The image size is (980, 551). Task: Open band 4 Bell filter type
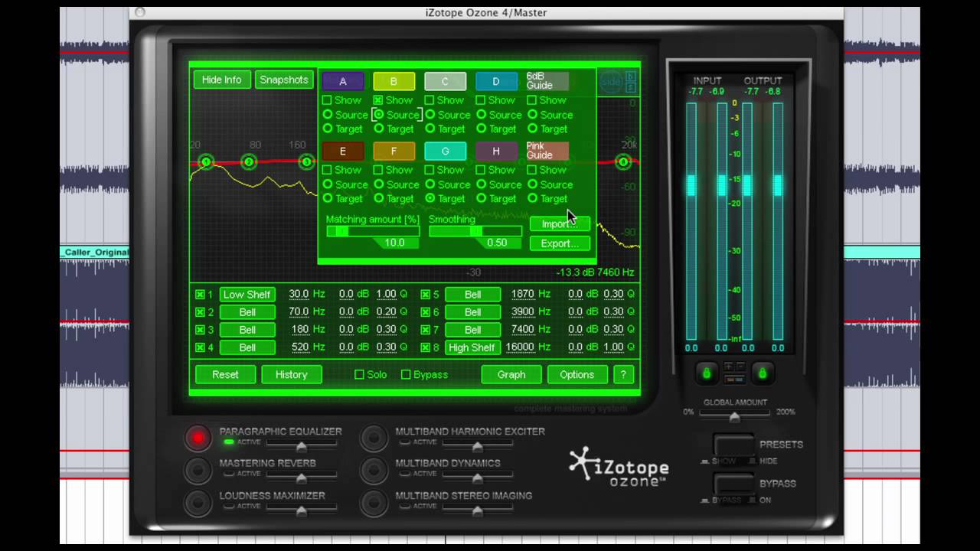(247, 347)
